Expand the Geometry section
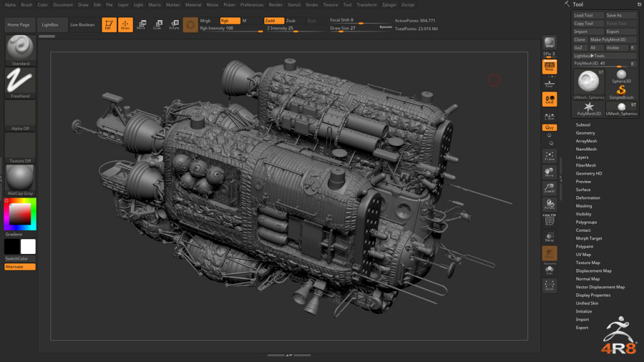The width and height of the screenshot is (644, 362). (586, 133)
